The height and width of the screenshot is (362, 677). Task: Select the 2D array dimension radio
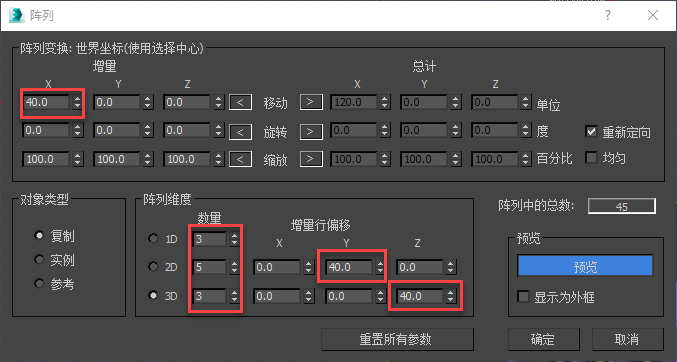point(153,266)
